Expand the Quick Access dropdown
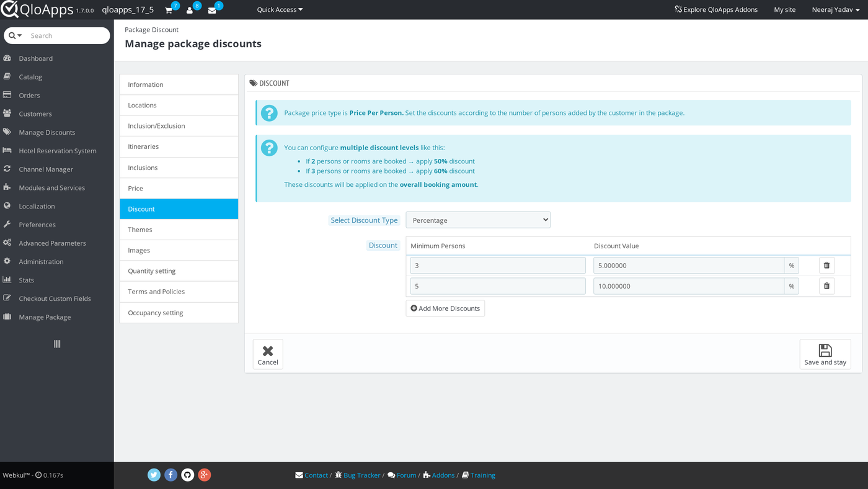868x489 pixels. tap(280, 10)
